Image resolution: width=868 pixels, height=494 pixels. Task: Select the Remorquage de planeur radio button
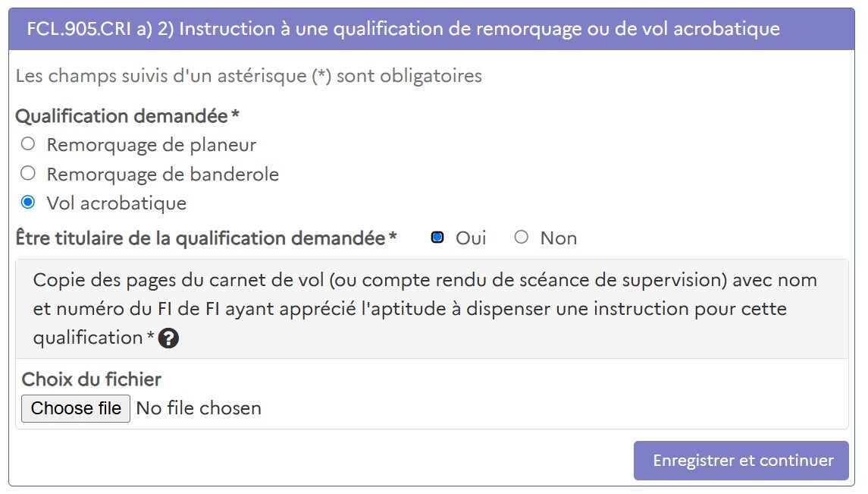tap(28, 144)
